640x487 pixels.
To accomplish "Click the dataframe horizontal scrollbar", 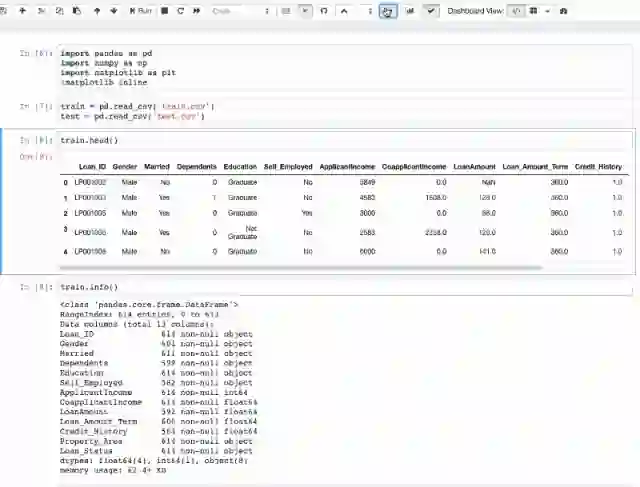I will point(301,268).
